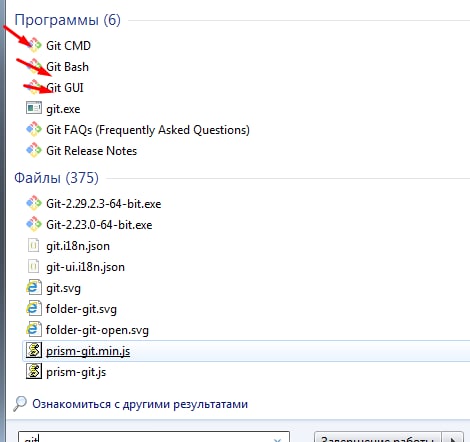470x442 pixels.
Task: Open git-ui.i18n.json file name
Action: tap(85, 267)
